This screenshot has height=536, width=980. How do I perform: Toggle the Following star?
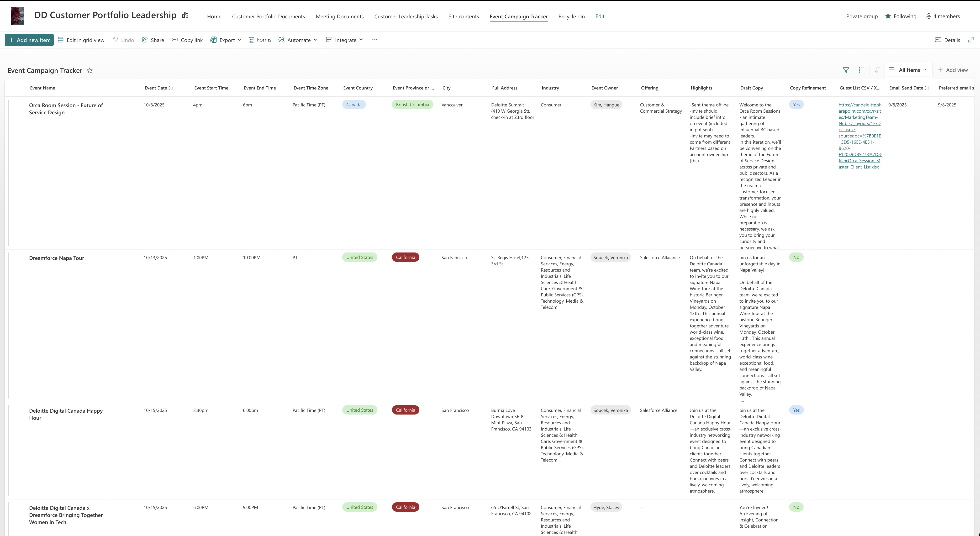coord(888,16)
